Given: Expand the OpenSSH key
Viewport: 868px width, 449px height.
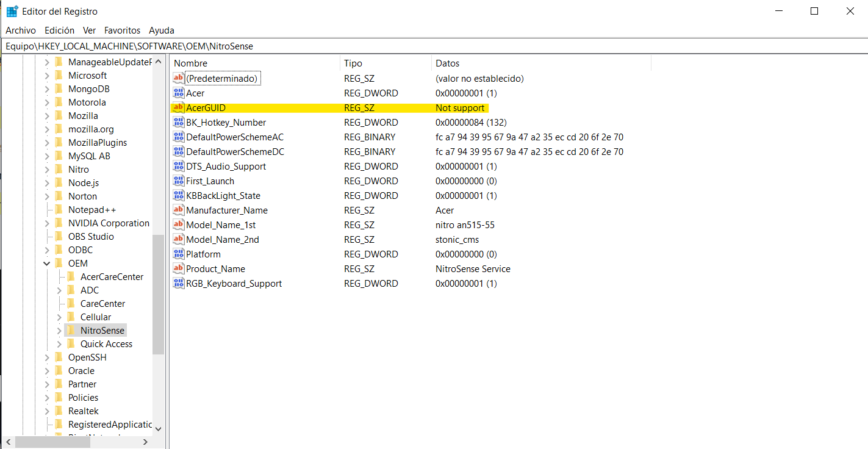Looking at the screenshot, I should (47, 357).
